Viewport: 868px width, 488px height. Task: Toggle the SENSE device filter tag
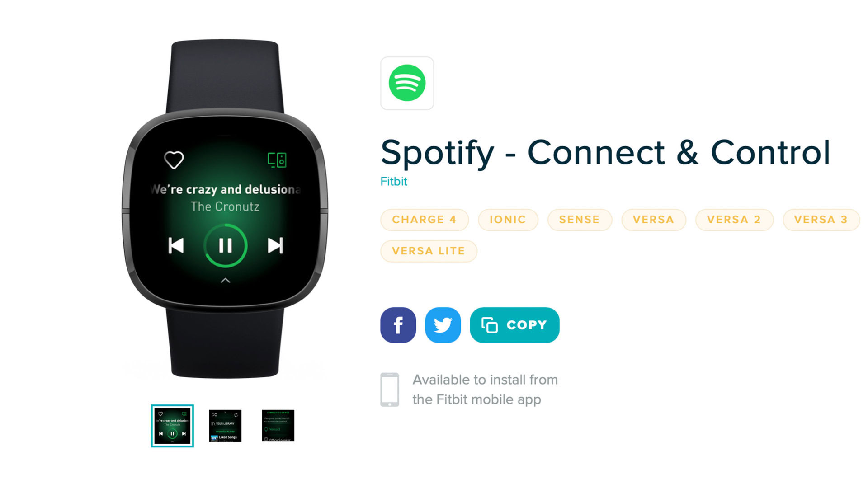pyautogui.click(x=578, y=220)
